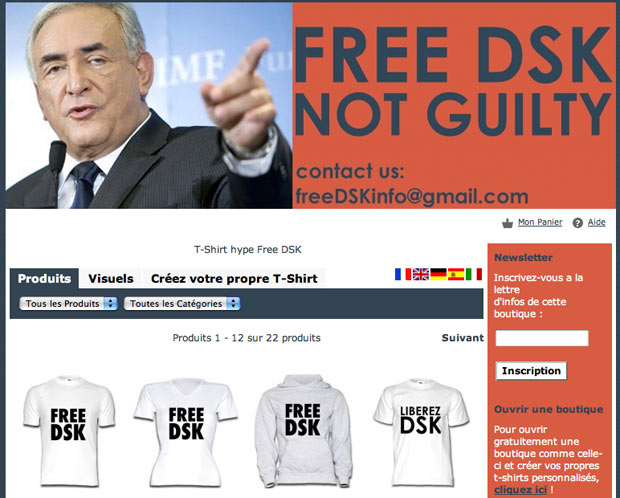
Task: Click the question mark help icon
Action: [x=578, y=223]
